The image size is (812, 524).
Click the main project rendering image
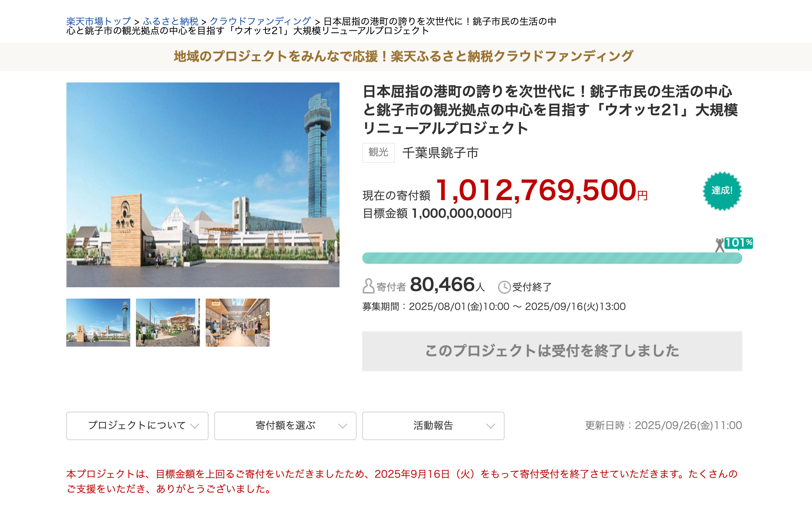point(203,184)
